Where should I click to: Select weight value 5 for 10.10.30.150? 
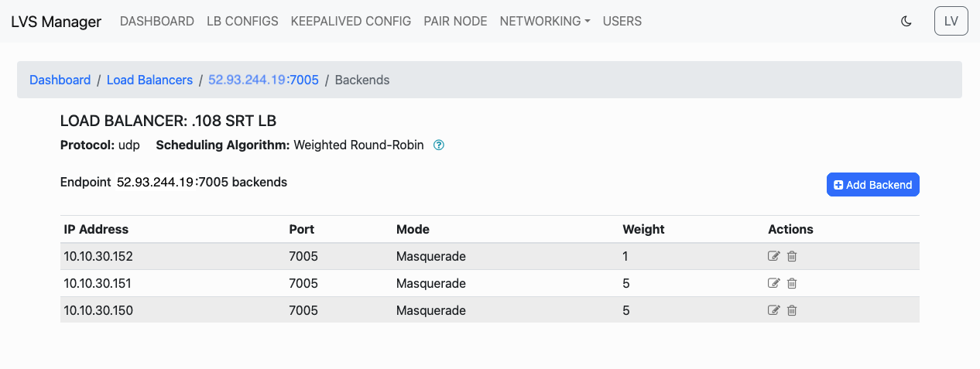click(x=626, y=310)
